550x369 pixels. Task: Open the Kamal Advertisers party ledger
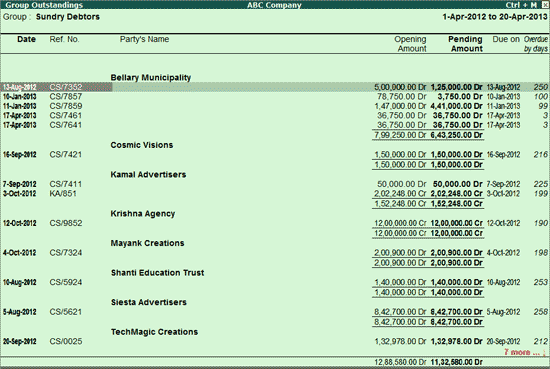point(148,174)
